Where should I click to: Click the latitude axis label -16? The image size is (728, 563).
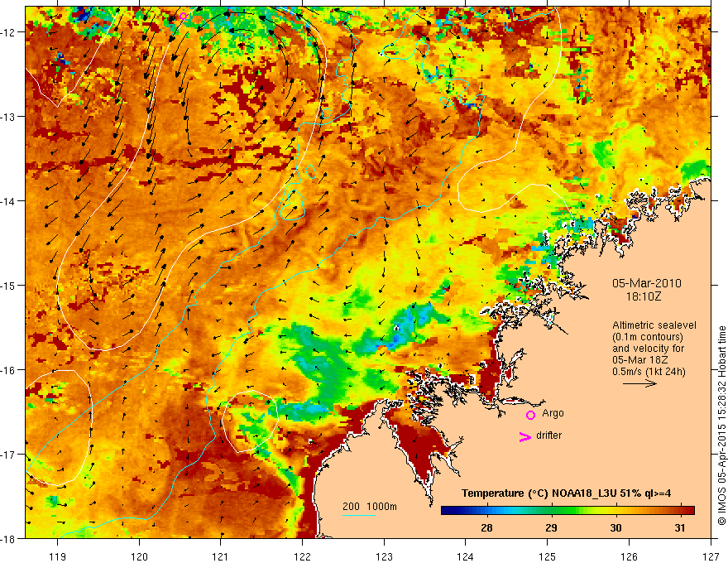coord(9,370)
